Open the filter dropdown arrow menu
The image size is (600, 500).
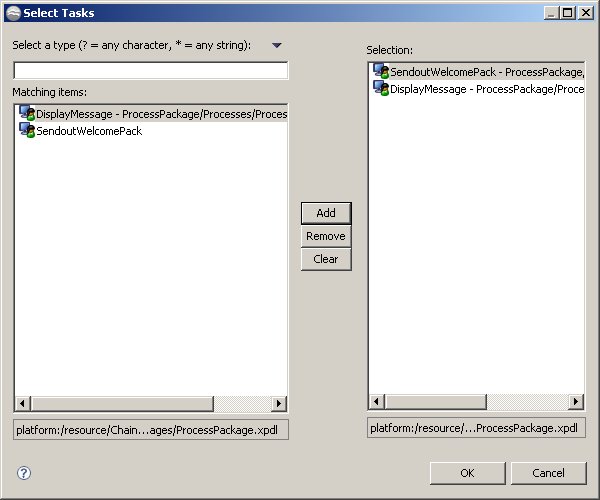(277, 45)
